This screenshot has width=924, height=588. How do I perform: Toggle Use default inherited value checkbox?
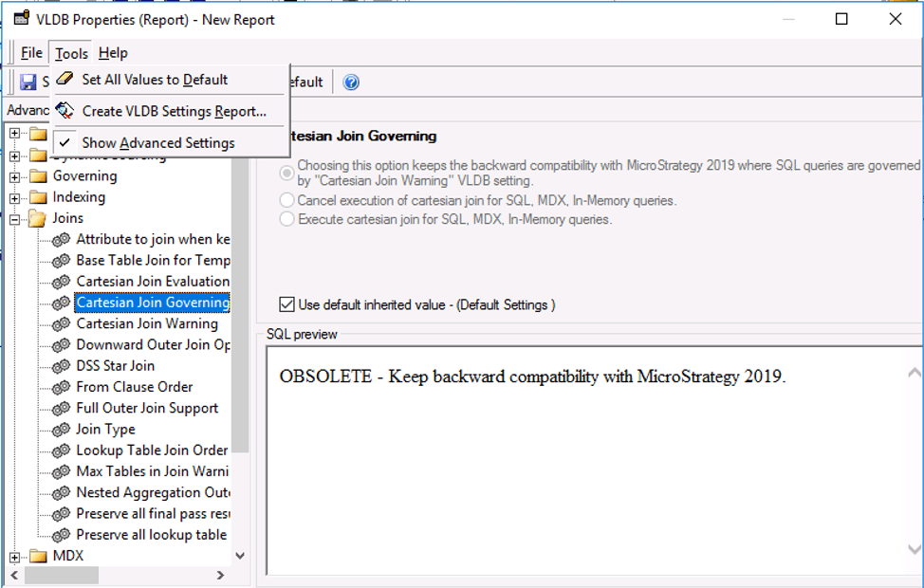pyautogui.click(x=286, y=304)
